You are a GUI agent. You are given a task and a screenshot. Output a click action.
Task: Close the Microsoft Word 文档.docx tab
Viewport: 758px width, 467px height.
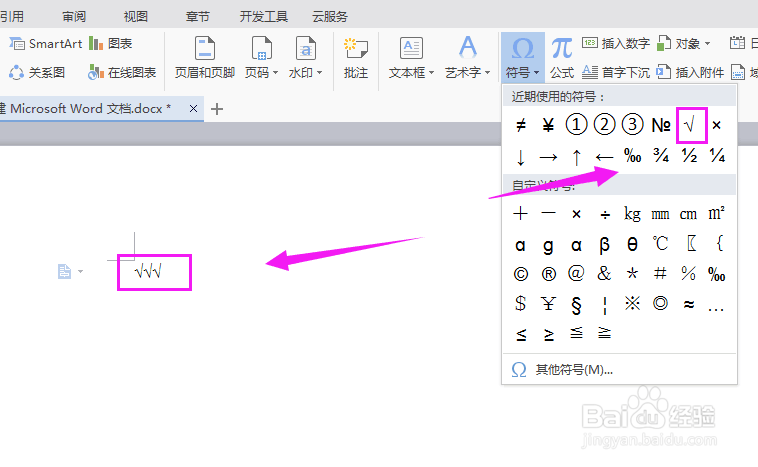coord(193,109)
